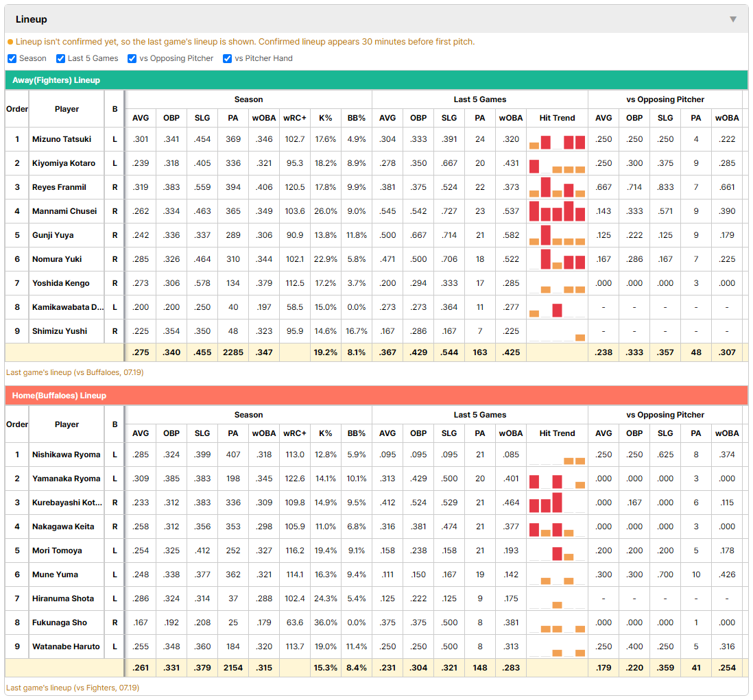Click the orange lineup-not-confirmed warning dot

click(x=10, y=43)
